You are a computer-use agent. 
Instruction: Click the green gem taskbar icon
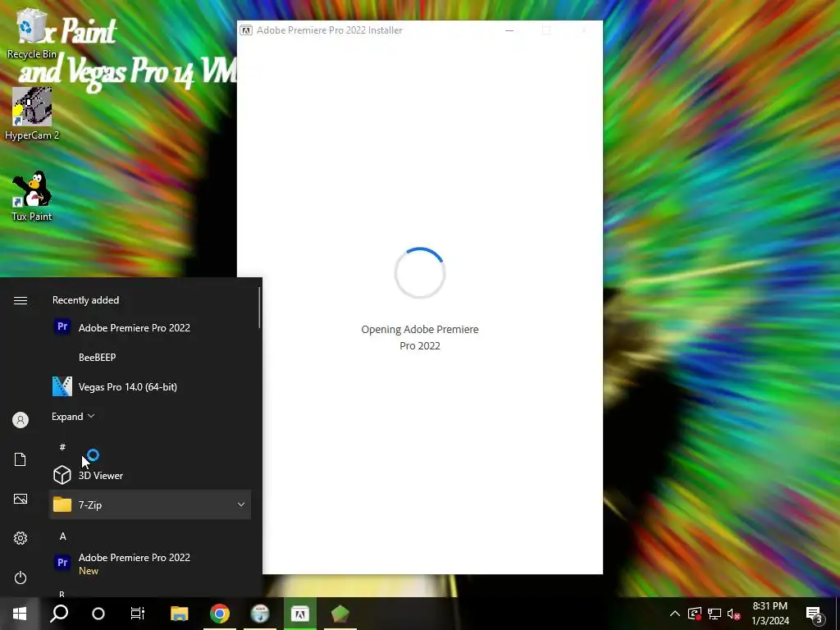(x=340, y=614)
